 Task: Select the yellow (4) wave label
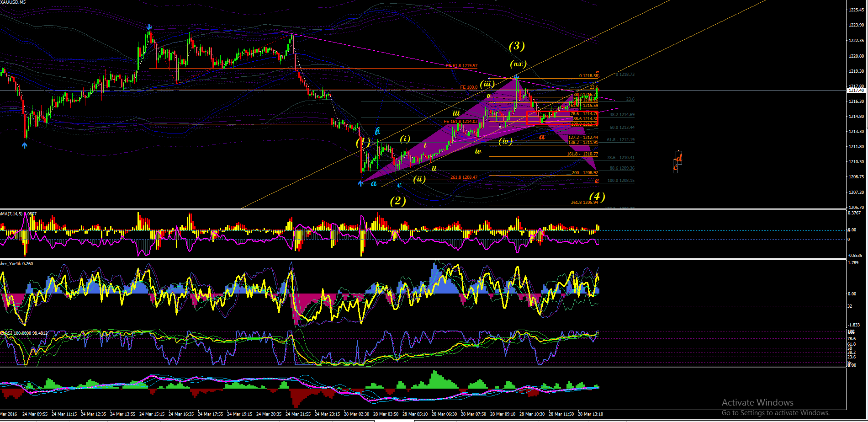[597, 197]
